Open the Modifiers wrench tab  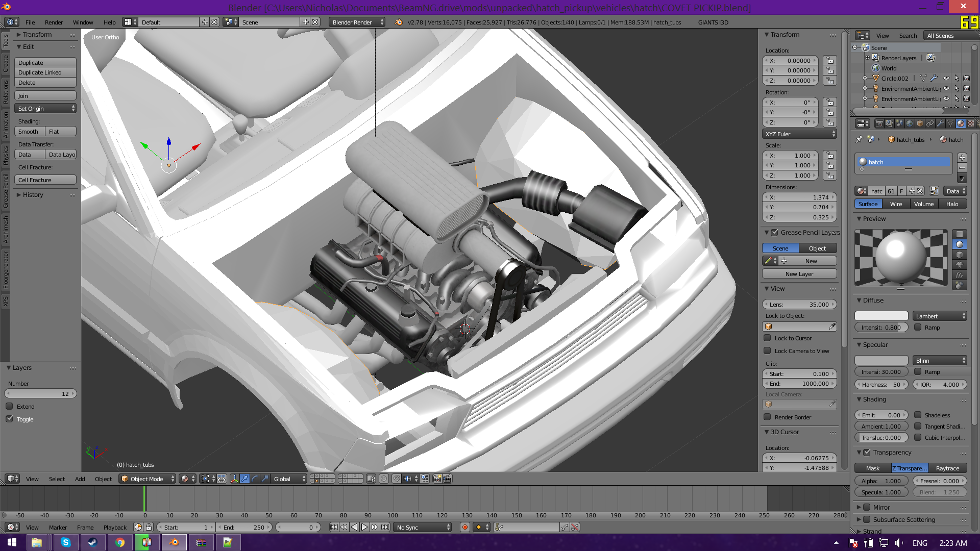(940, 123)
